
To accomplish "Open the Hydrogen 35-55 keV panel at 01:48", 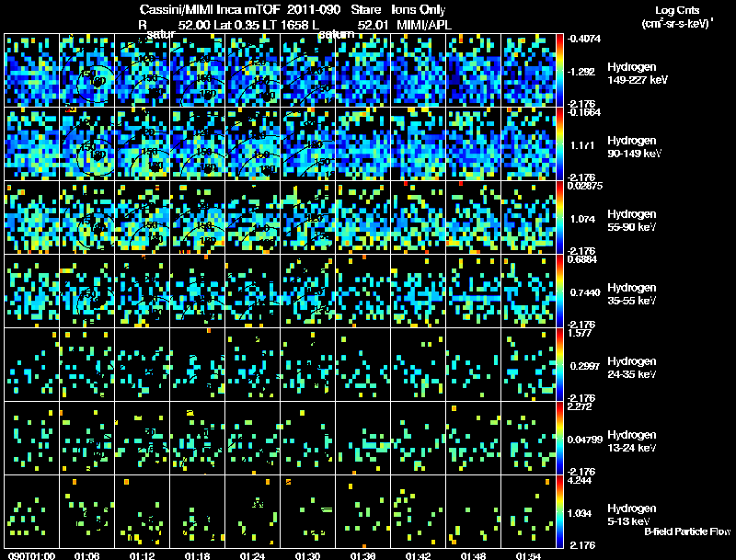I will (473, 291).
